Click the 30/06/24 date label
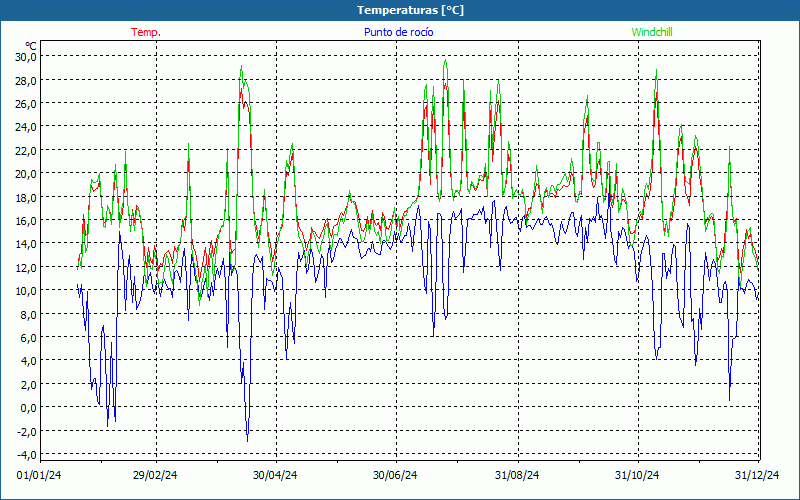 tap(395, 475)
